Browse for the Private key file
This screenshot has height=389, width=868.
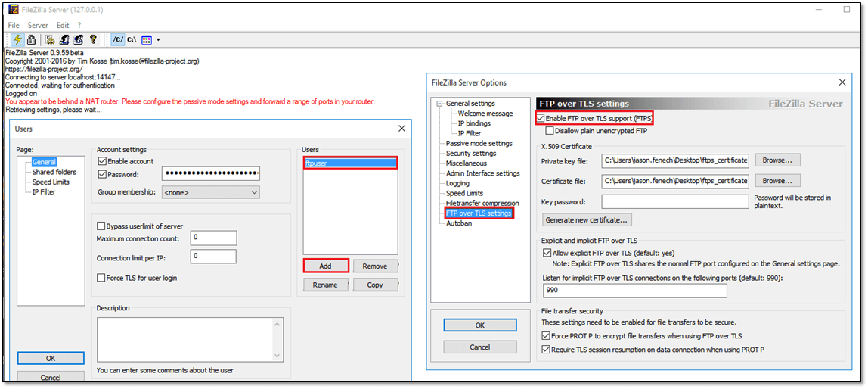point(778,160)
